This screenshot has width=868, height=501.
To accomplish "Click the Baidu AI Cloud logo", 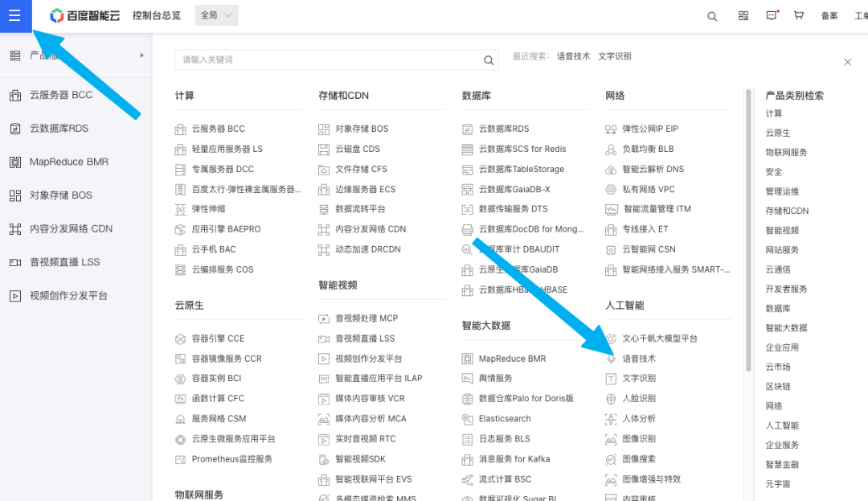I will [84, 15].
